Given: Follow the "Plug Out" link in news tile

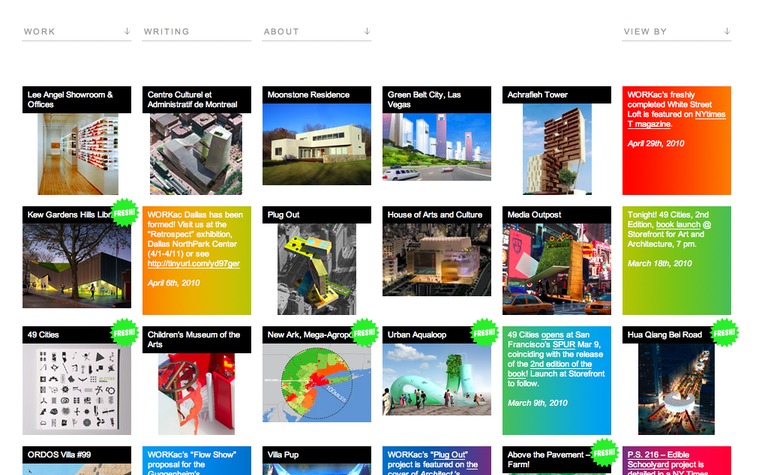Looking at the screenshot, I should click(450, 454).
